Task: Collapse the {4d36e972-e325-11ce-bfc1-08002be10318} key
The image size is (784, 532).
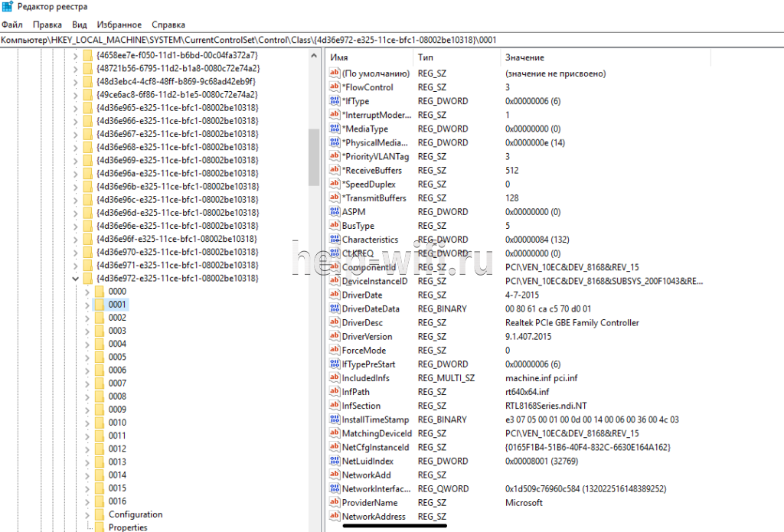Action: point(74,279)
